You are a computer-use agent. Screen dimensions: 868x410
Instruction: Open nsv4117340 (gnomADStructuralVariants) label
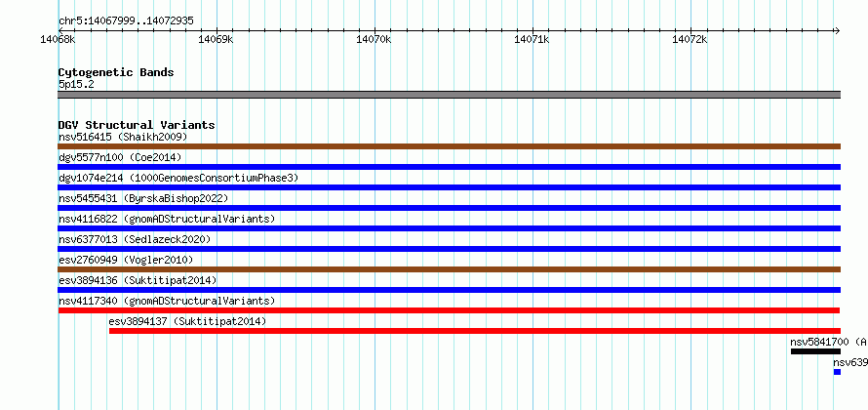pos(167,301)
